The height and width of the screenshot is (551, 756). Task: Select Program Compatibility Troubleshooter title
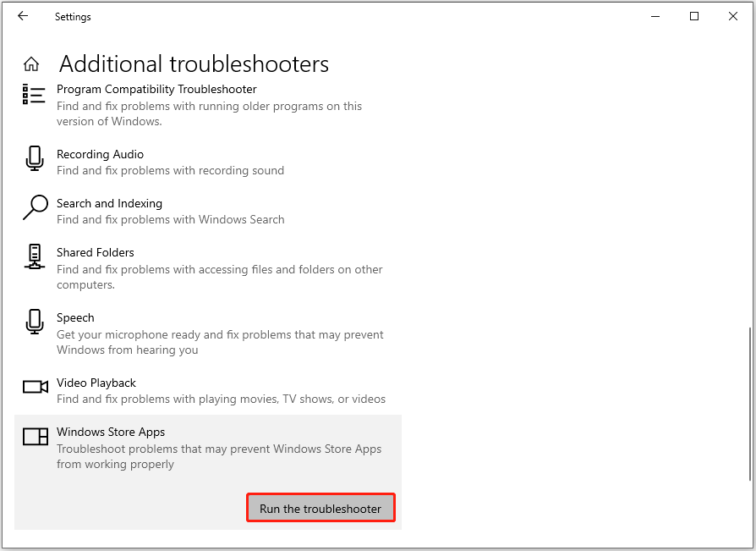pyautogui.click(x=156, y=89)
